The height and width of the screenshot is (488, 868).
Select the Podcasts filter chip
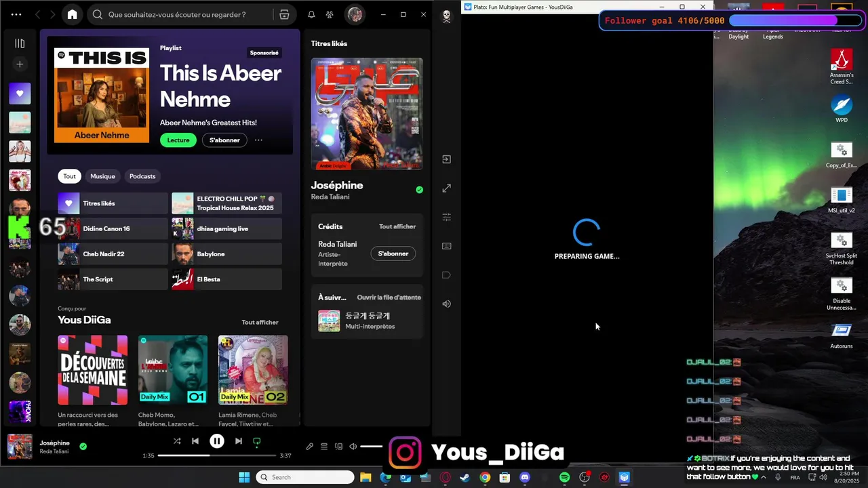[142, 176]
